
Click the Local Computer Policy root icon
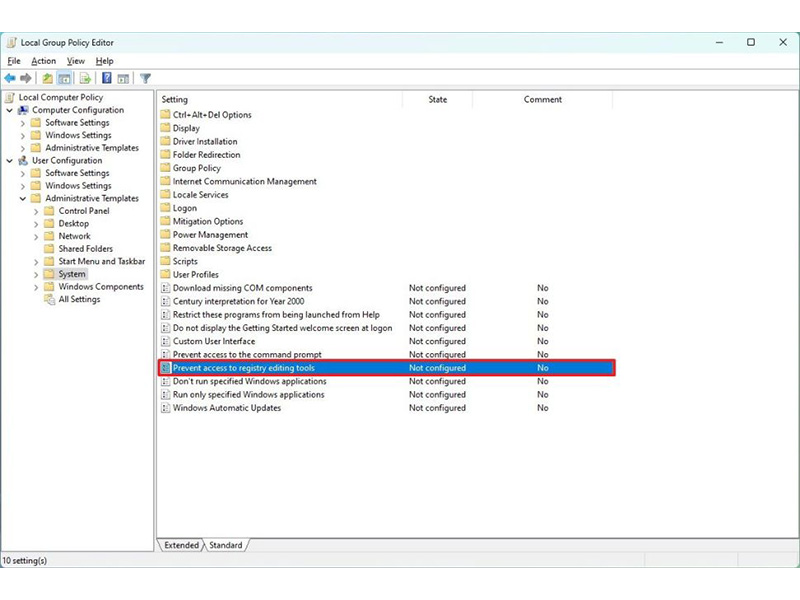click(10, 97)
